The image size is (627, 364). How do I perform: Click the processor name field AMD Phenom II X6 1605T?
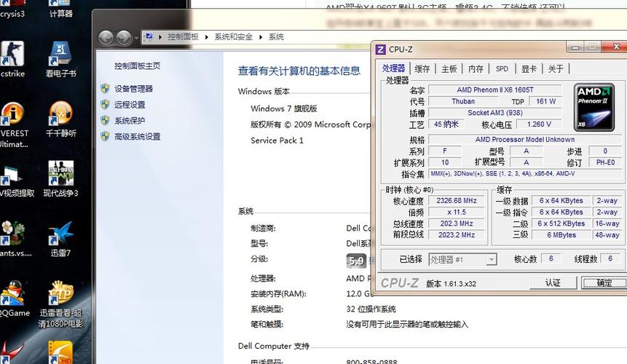pyautogui.click(x=495, y=90)
